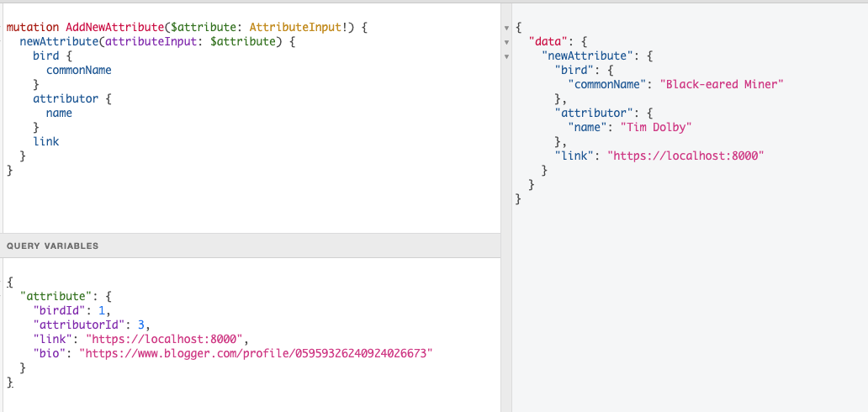Click the "attribute" key in query variables
868x412 pixels.
point(56,296)
